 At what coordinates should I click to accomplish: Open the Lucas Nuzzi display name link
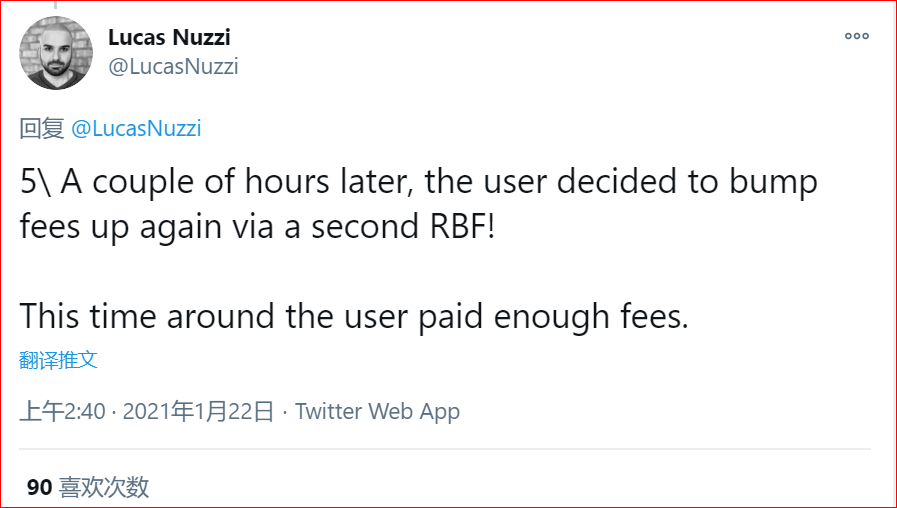pos(169,39)
